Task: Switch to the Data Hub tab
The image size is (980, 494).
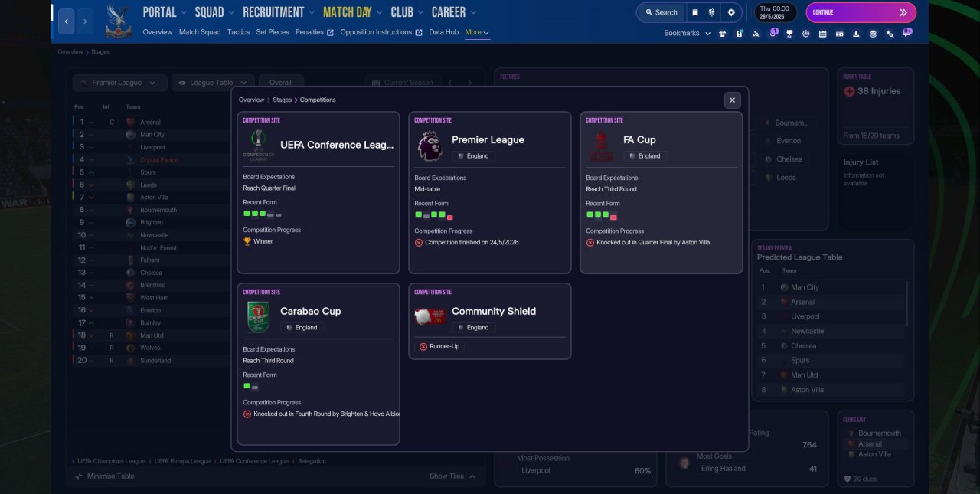Action: point(444,32)
